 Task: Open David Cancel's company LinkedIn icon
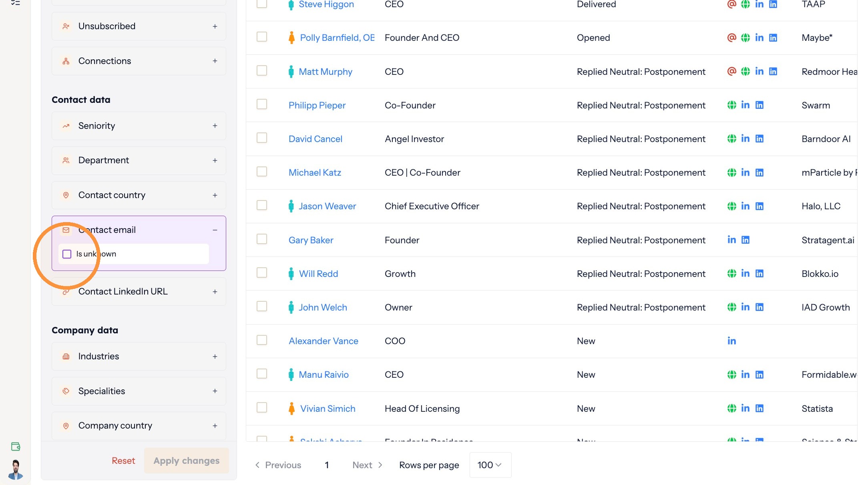[x=759, y=138]
